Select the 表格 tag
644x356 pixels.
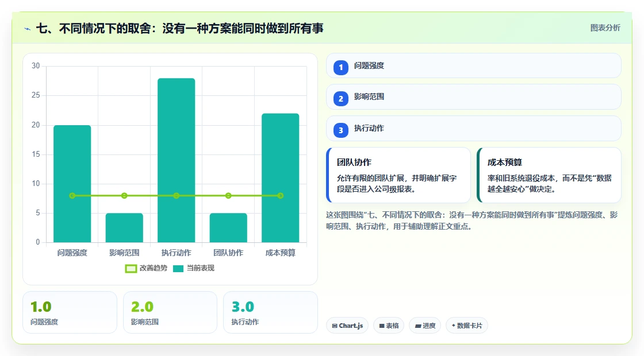(389, 326)
